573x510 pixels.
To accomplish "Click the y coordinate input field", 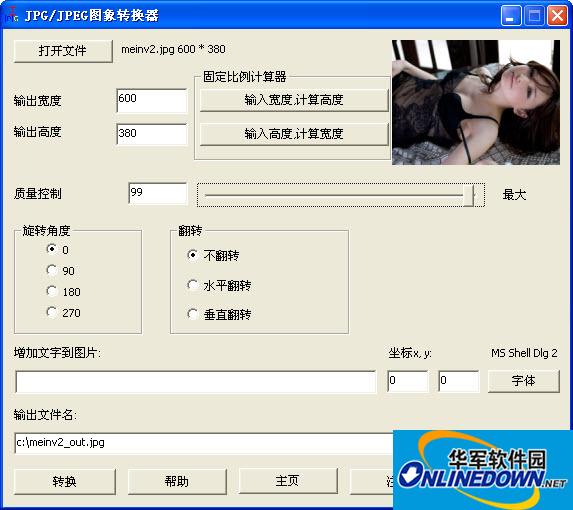I will click(459, 381).
